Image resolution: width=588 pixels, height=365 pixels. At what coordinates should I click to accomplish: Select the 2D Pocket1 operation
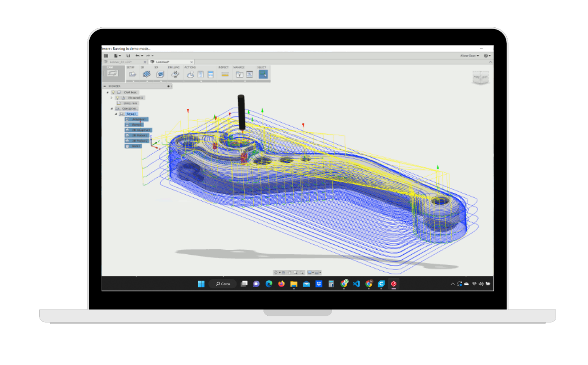pyautogui.click(x=137, y=135)
